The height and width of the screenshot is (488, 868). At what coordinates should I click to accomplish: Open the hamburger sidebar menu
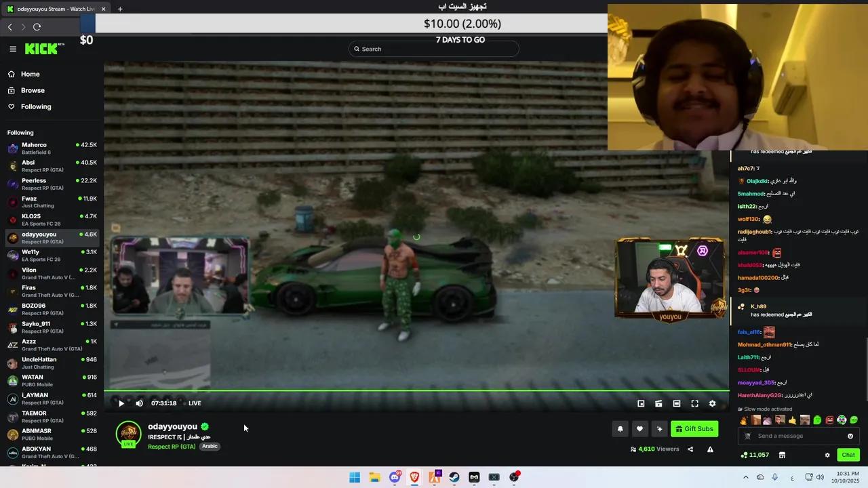(x=13, y=49)
